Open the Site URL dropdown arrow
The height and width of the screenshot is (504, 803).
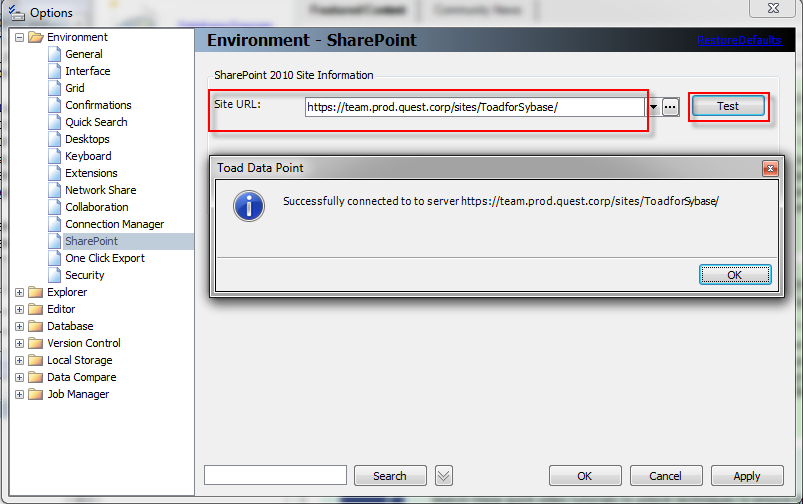(653, 107)
